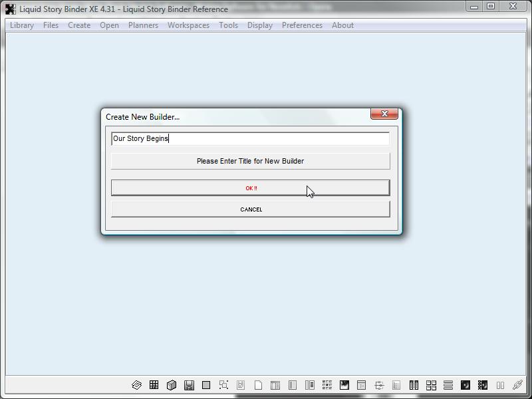Click the four-pane window grid icon

click(431, 385)
